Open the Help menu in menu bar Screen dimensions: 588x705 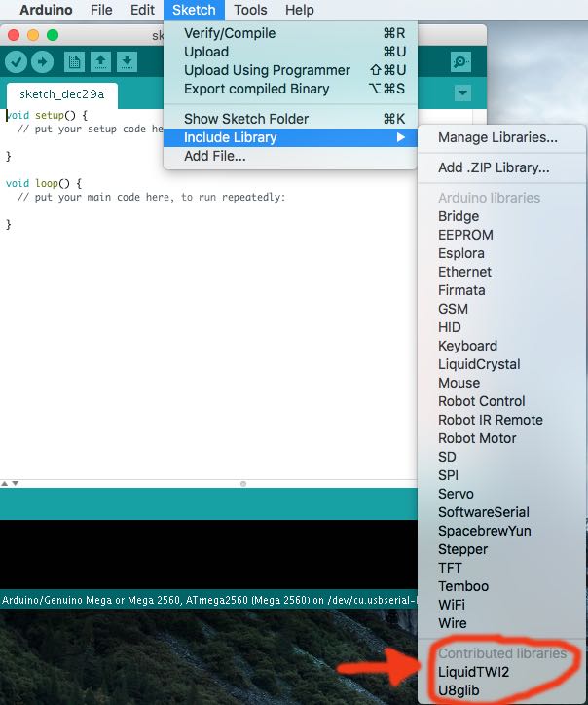tap(299, 10)
